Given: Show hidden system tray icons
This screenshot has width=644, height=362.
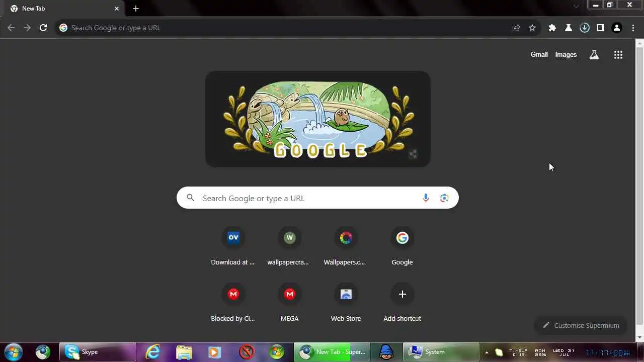Looking at the screenshot, I should click(x=487, y=352).
